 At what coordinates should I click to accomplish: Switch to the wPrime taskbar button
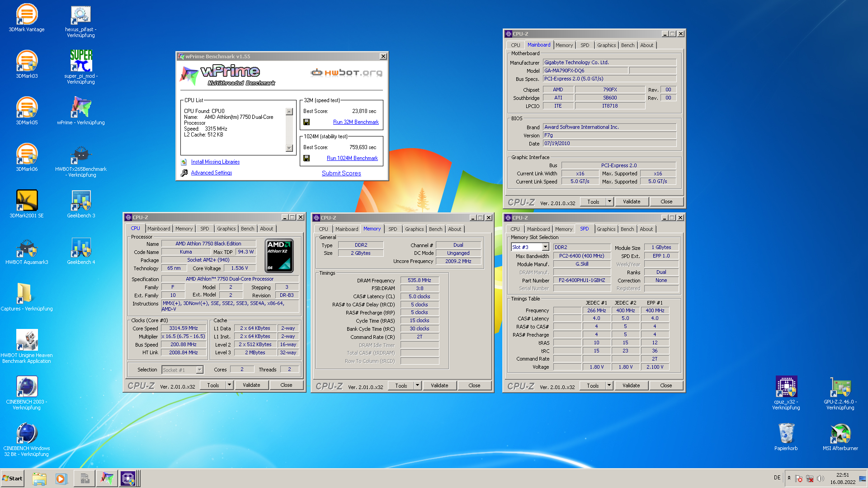coord(107,479)
